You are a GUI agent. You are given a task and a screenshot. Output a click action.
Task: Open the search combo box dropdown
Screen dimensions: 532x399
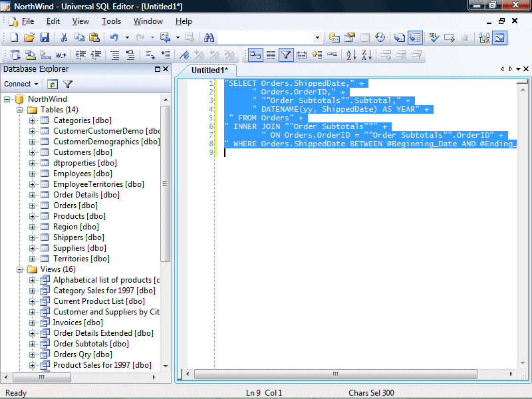317,38
